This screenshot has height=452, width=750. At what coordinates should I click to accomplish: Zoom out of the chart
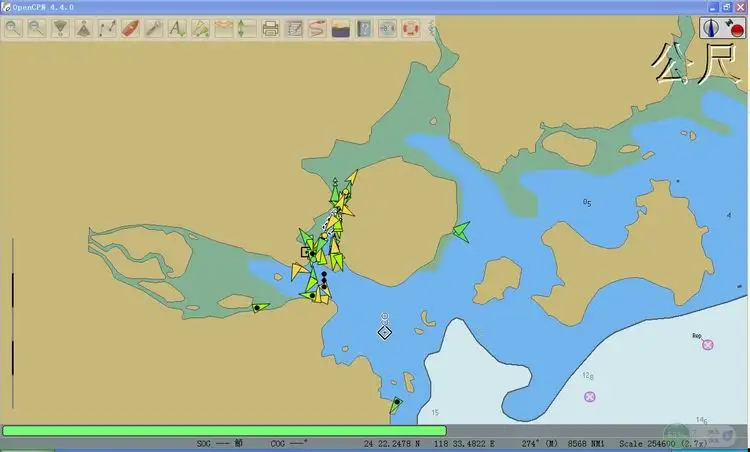pos(36,29)
